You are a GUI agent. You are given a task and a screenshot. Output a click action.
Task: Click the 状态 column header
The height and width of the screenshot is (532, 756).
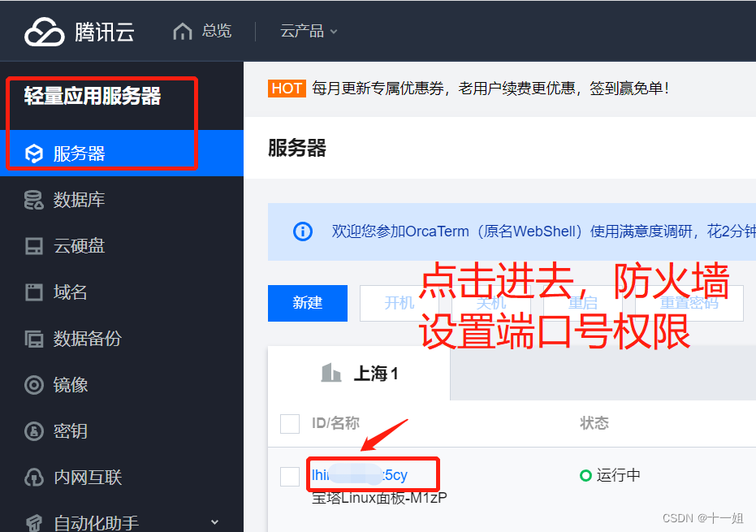(x=594, y=423)
